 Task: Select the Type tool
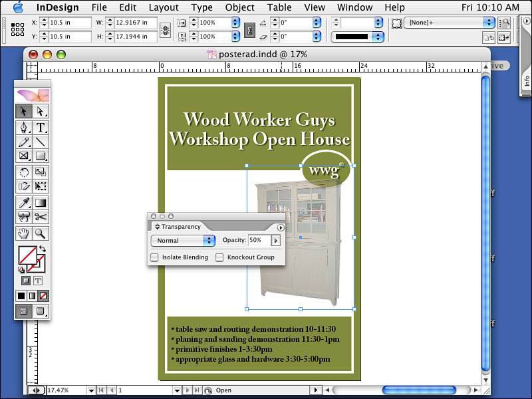tap(41, 128)
